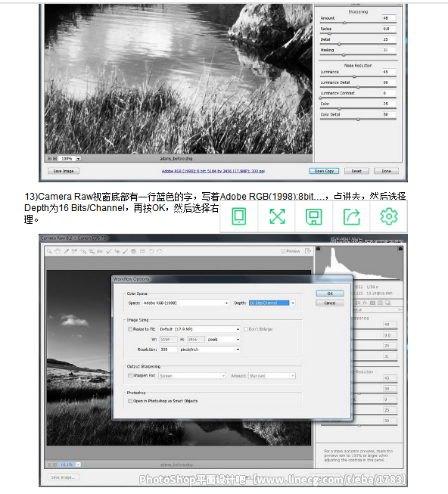Image resolution: width=448 pixels, height=494 pixels.
Task: Open the Sharpen For Screen dropdown
Action: point(192,376)
